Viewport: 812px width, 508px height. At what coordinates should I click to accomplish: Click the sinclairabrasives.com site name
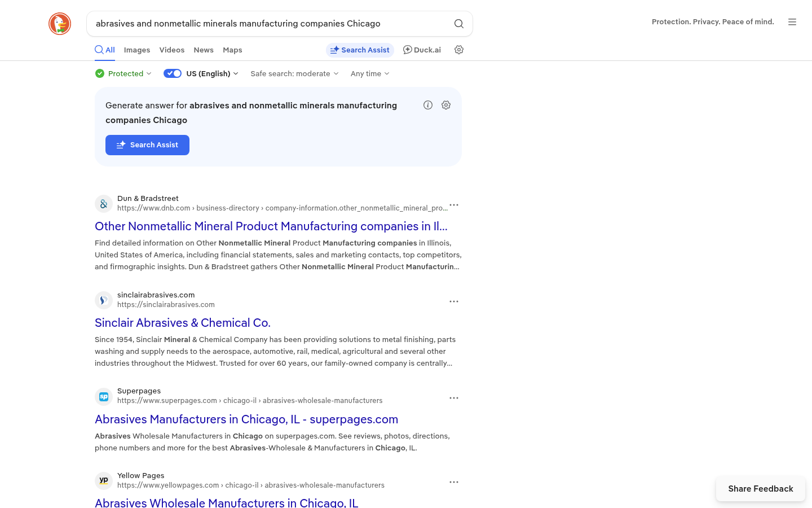point(156,295)
